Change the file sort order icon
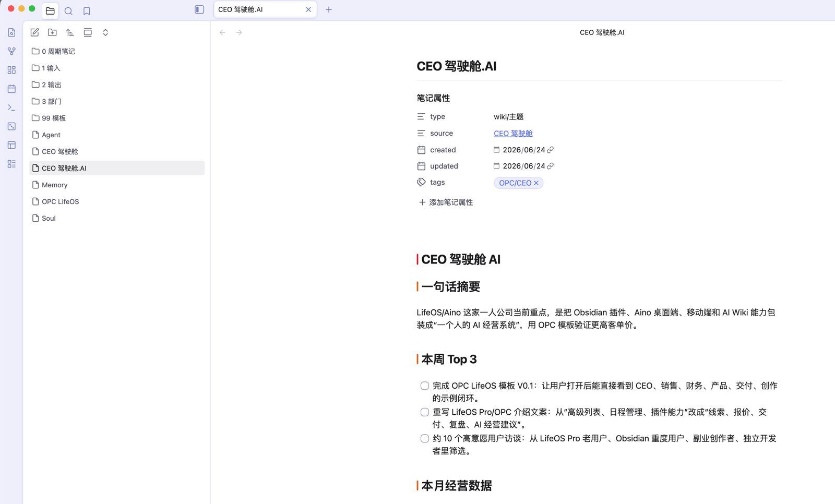Viewport: 835px width, 504px height. click(70, 32)
